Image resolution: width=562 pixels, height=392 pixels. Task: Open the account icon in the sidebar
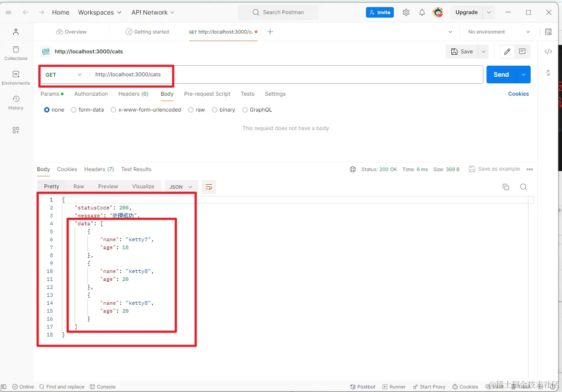click(16, 32)
